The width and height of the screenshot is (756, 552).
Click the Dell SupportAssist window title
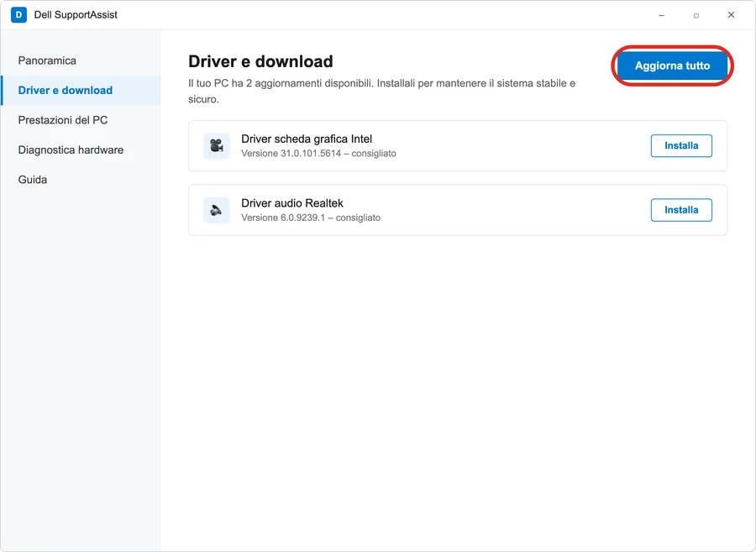click(x=76, y=15)
